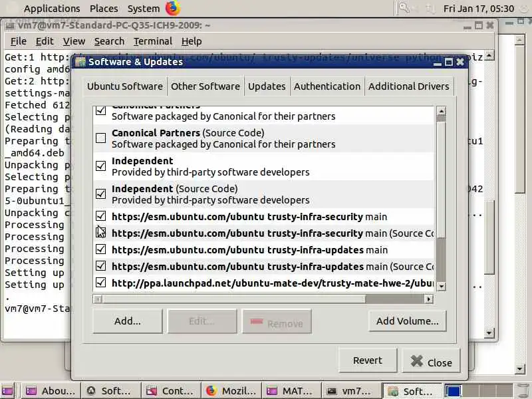The height and width of the screenshot is (399, 532).
Task: Toggle trusty-infra-updates main checkbox
Action: [101, 249]
